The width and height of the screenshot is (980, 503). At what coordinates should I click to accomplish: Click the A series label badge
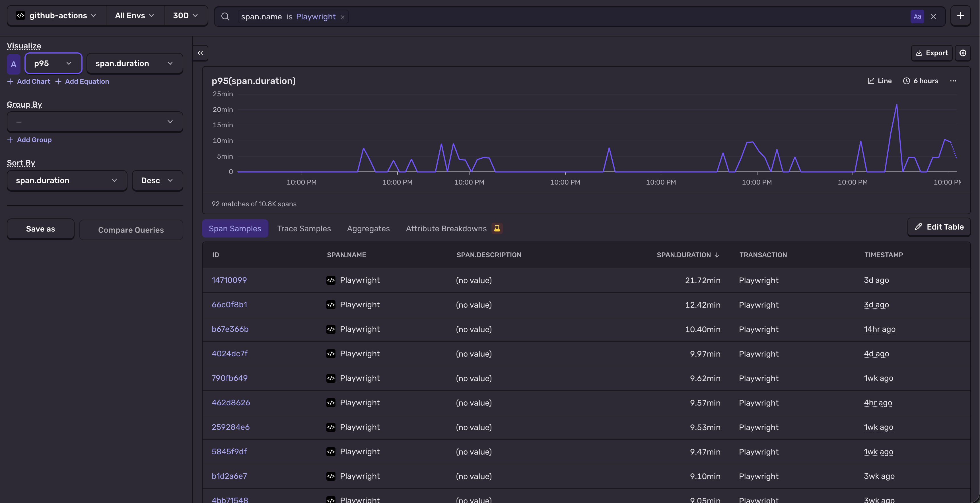[14, 64]
